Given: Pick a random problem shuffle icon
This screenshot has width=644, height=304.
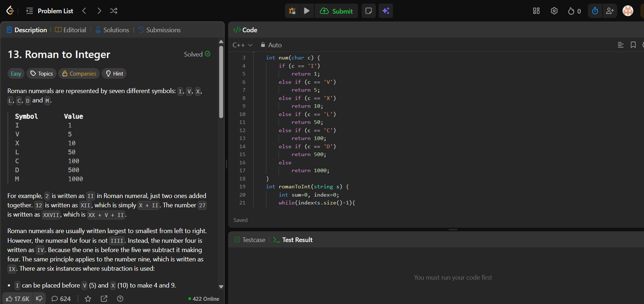Looking at the screenshot, I should click(114, 11).
